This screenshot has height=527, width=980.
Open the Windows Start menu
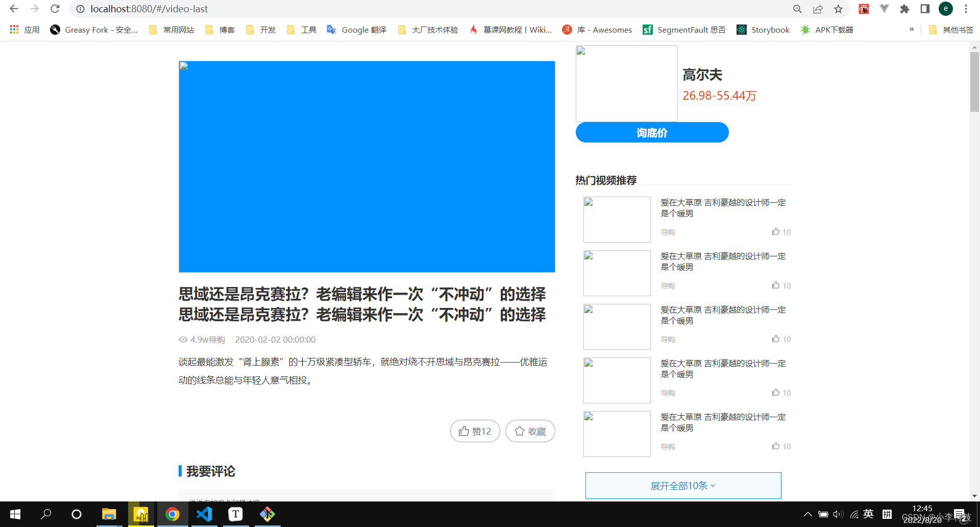tap(15, 514)
